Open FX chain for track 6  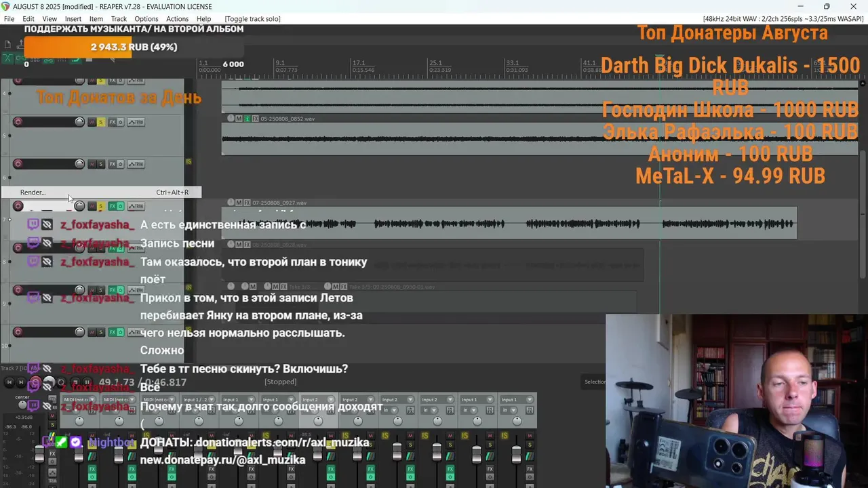(113, 164)
